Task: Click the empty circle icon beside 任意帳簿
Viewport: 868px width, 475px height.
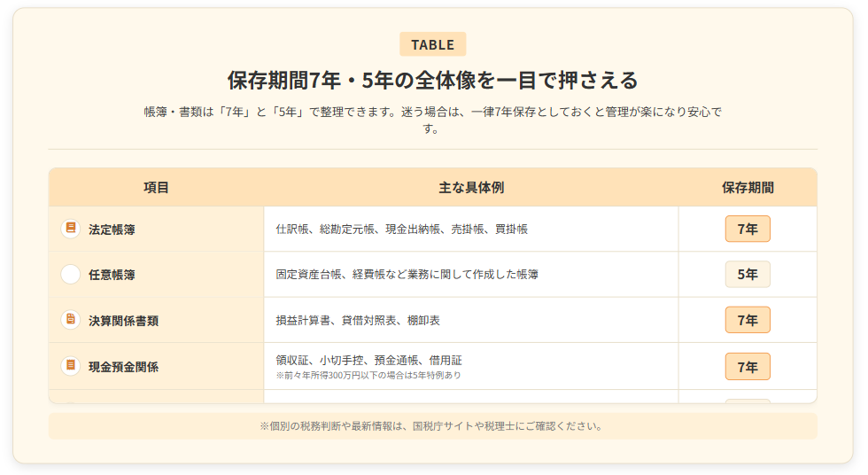Action: tap(71, 275)
